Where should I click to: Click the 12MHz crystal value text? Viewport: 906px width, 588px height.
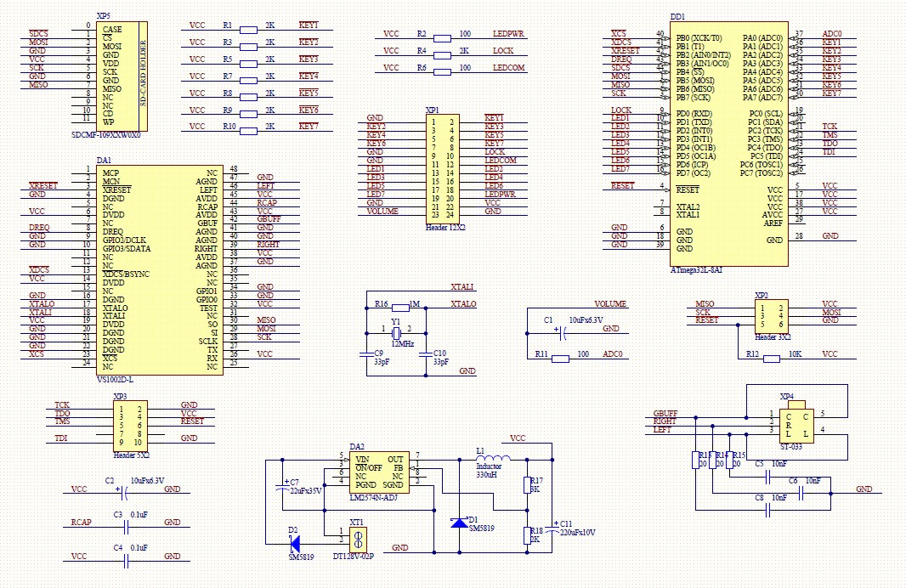tap(403, 343)
